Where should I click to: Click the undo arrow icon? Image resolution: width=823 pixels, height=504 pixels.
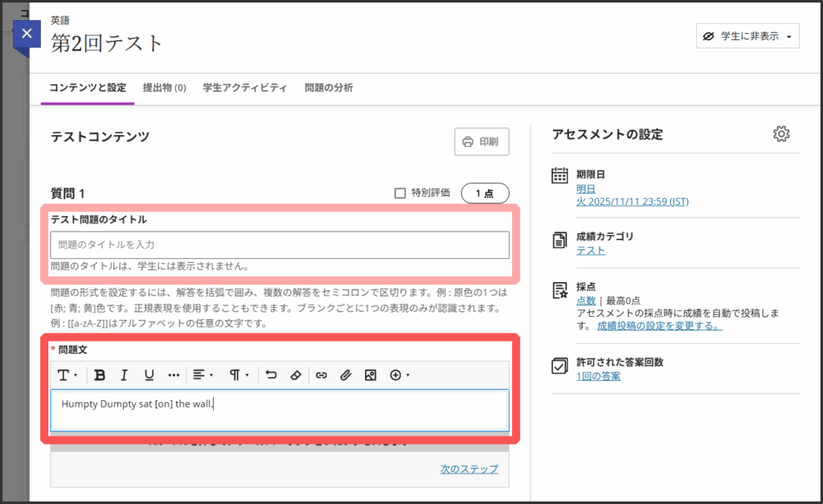271,375
